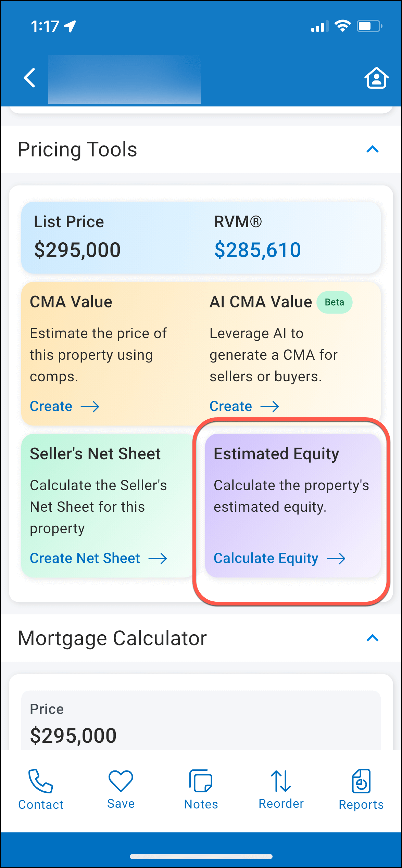Go back using the back chevron
The image size is (402, 868).
pyautogui.click(x=30, y=78)
